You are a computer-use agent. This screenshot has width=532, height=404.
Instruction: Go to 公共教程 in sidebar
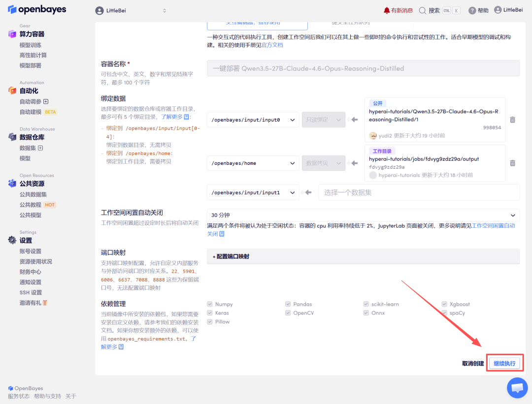pyautogui.click(x=30, y=205)
